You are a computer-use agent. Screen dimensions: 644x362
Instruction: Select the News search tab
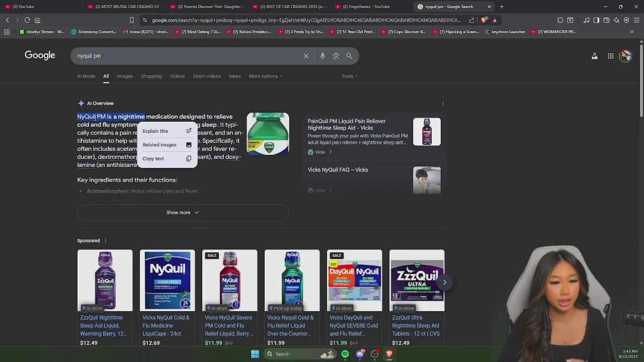pyautogui.click(x=235, y=76)
